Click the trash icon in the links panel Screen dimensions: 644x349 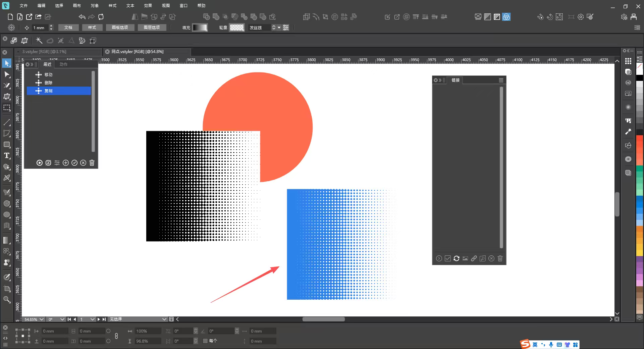click(x=500, y=258)
